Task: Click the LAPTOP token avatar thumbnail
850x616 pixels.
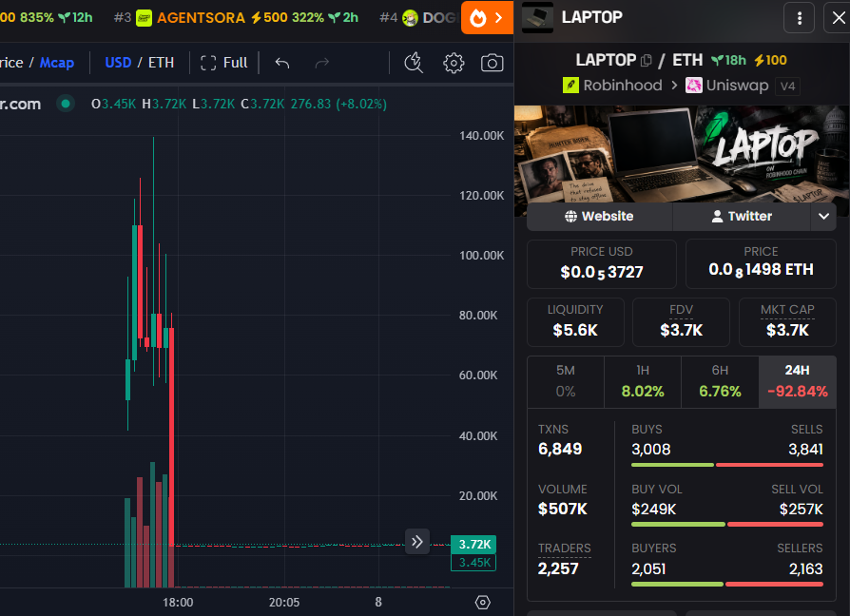Action: point(537,17)
